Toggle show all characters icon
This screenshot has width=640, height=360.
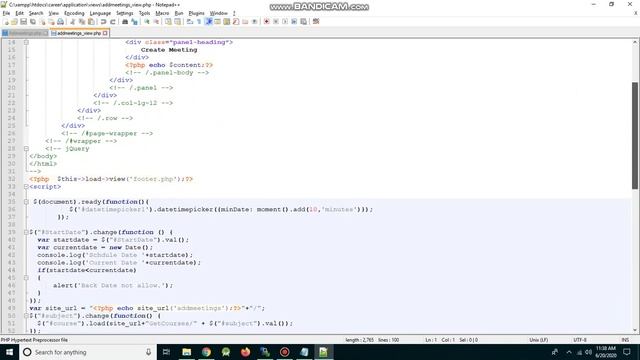199,21
